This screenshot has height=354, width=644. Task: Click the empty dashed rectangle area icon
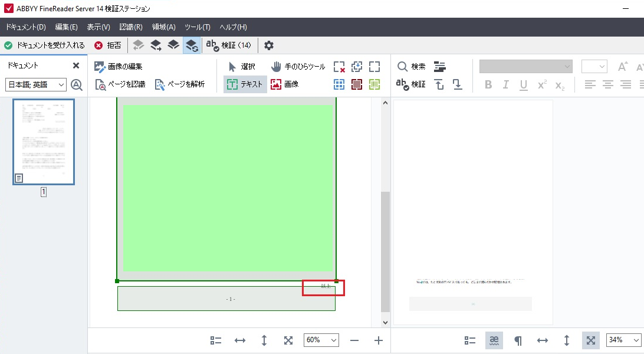[x=374, y=67]
